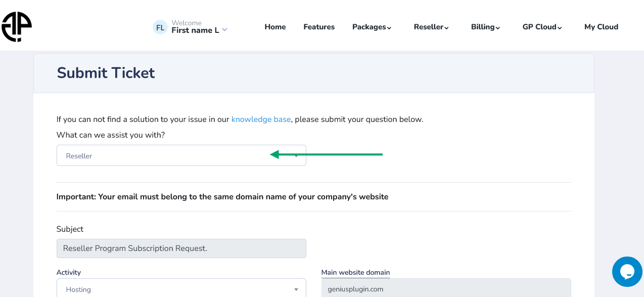Click the site logo icon

(x=17, y=27)
